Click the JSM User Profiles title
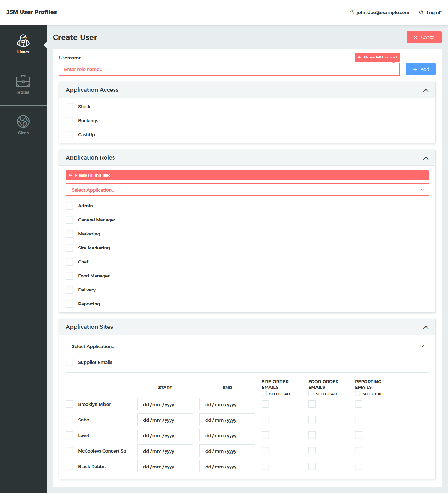 [31, 12]
